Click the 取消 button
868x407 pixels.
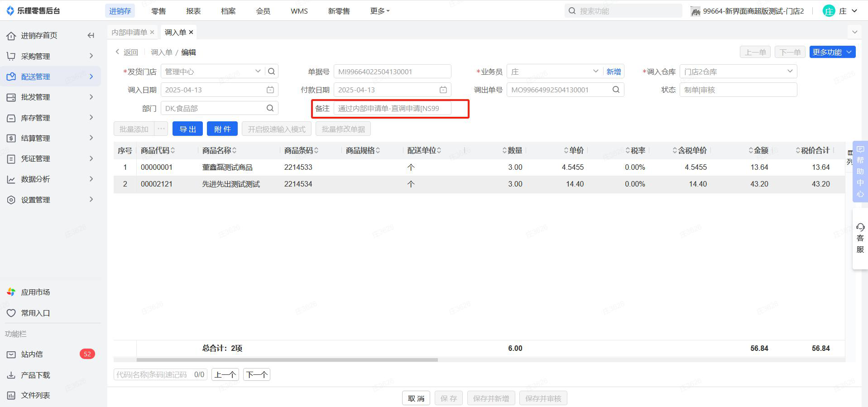(416, 398)
